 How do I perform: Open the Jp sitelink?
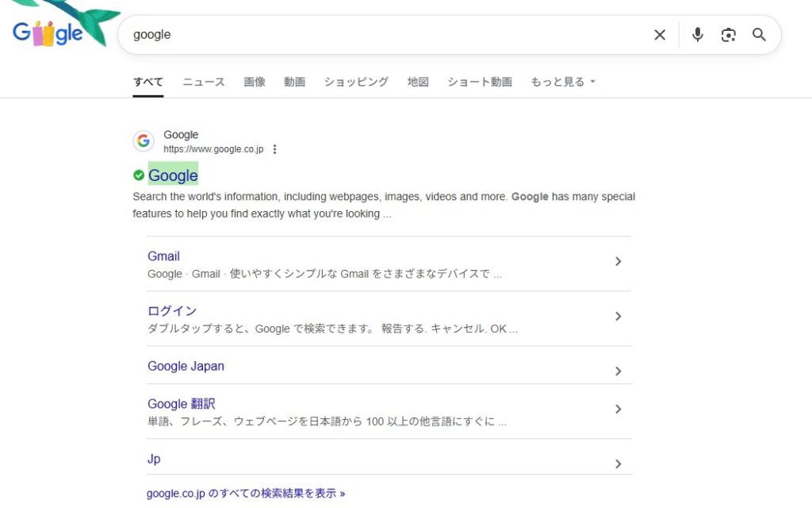point(154,460)
